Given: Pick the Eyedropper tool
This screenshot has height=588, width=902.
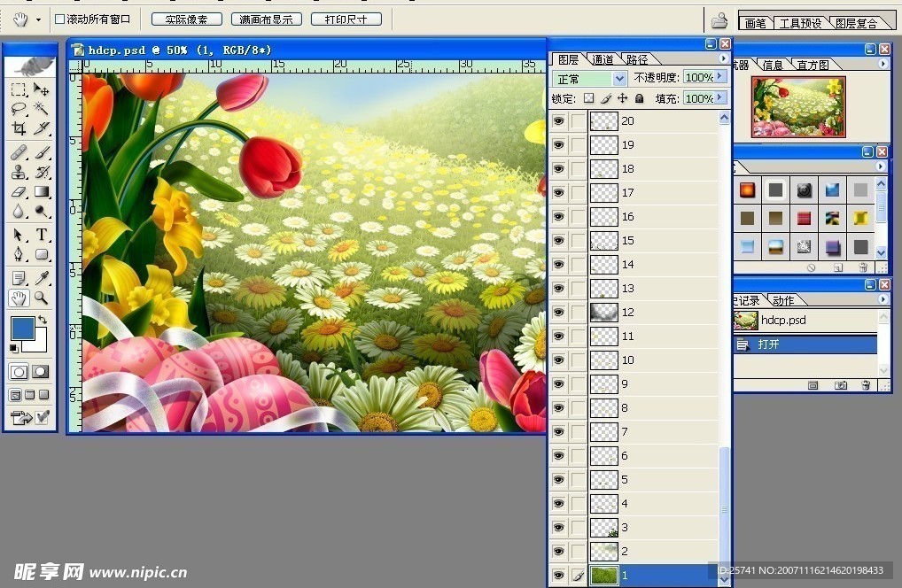Looking at the screenshot, I should [x=42, y=278].
